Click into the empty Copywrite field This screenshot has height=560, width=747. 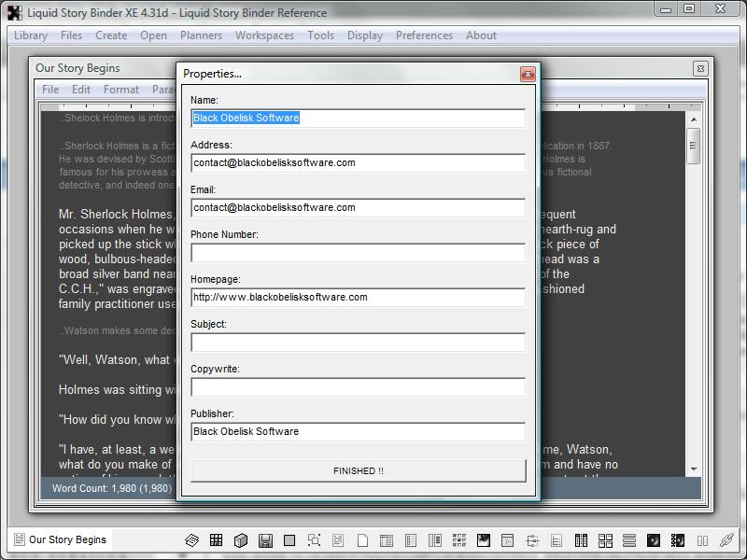click(358, 387)
